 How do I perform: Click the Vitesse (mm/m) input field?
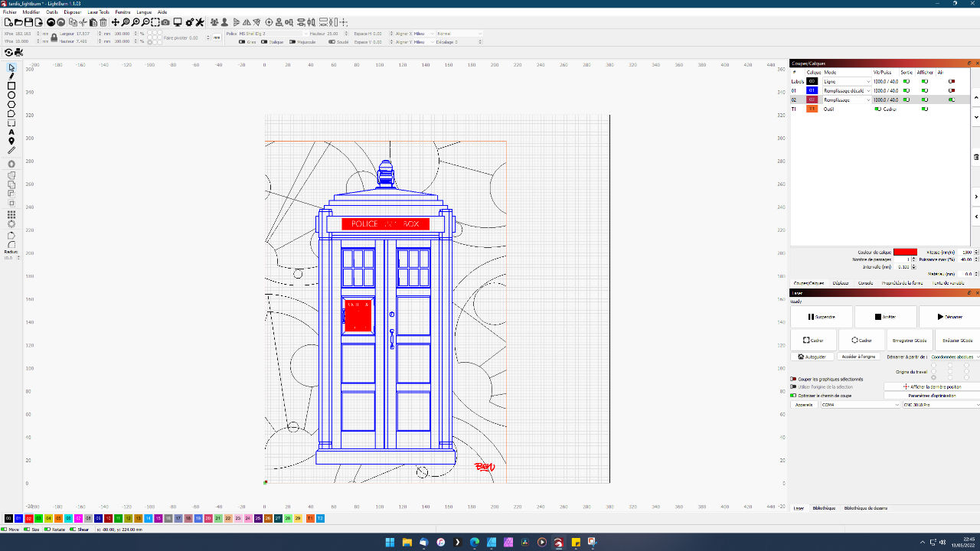[x=965, y=252]
